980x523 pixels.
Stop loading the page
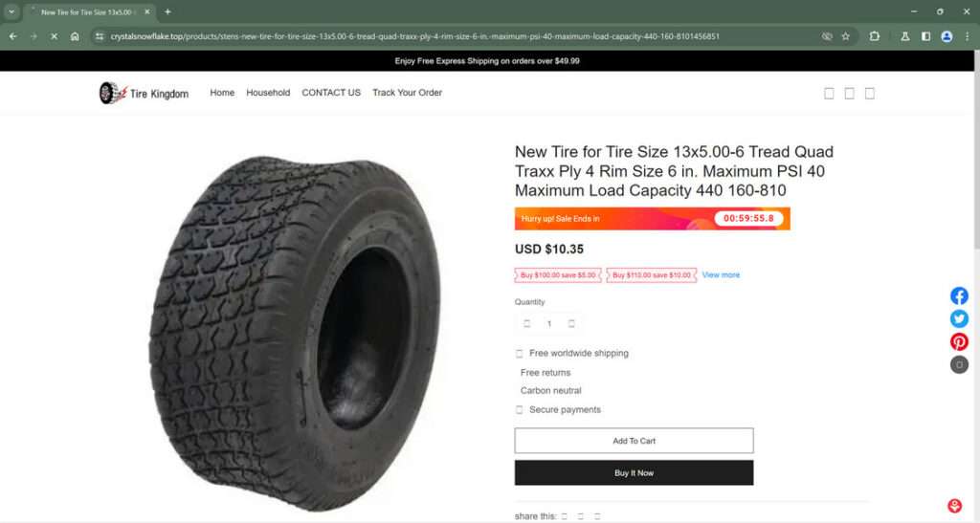coord(54,36)
